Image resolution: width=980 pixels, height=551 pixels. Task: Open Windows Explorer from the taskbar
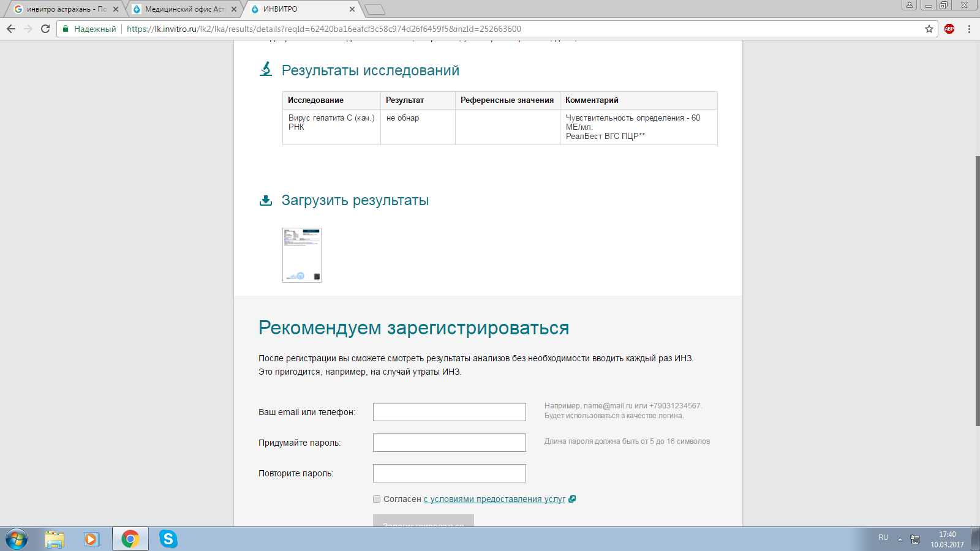pos(55,539)
